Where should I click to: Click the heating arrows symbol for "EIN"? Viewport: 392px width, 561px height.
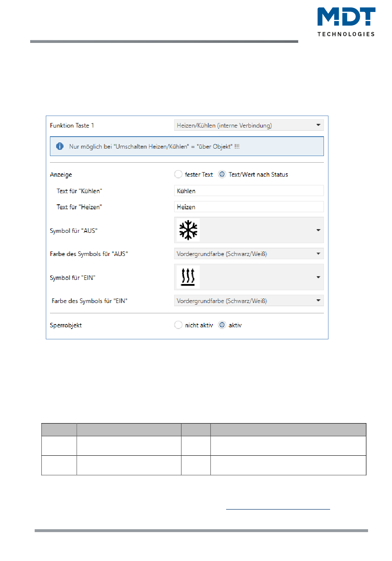coord(188,277)
